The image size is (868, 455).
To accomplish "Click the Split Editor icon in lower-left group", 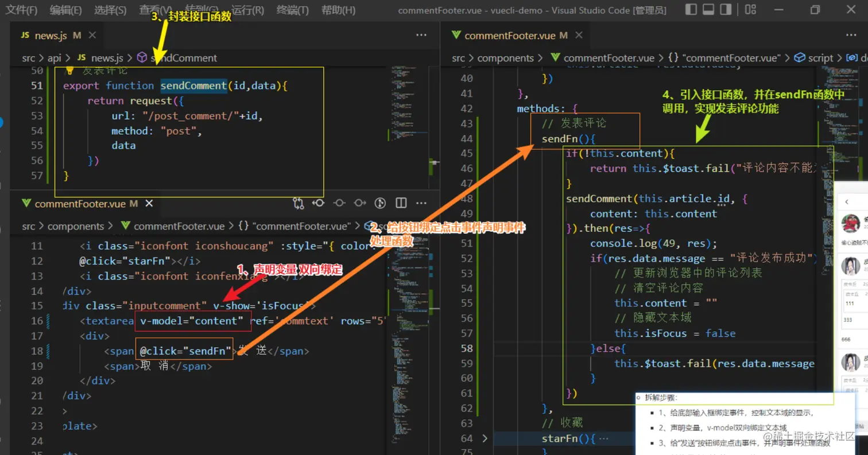I will [x=401, y=203].
